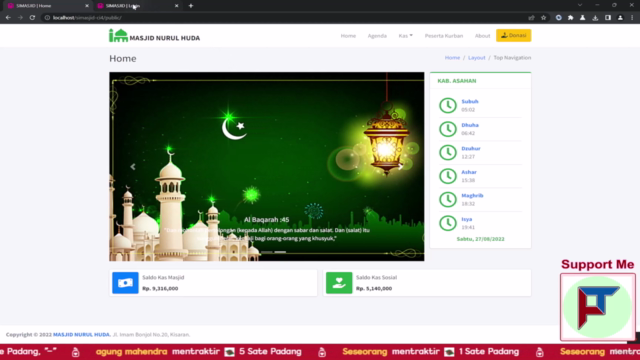Click the Isya clock icon
Viewport: 640px width, 360px height.
448,223
